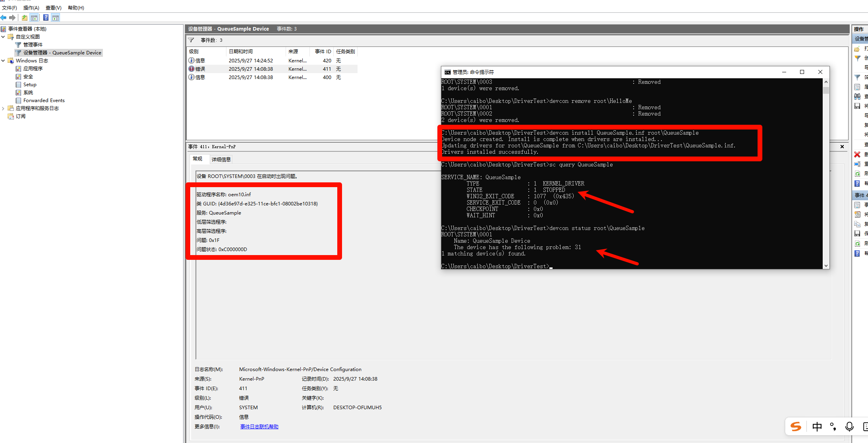Click the yellow create custom view funnel icon
This screenshot has height=443, width=868.
[x=857, y=58]
